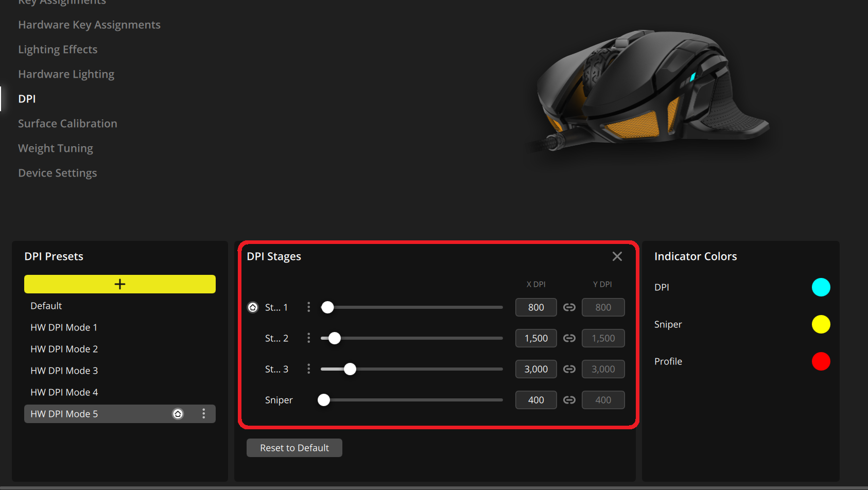Open the Device Settings section
Viewport: 868px width, 490px height.
coord(57,173)
